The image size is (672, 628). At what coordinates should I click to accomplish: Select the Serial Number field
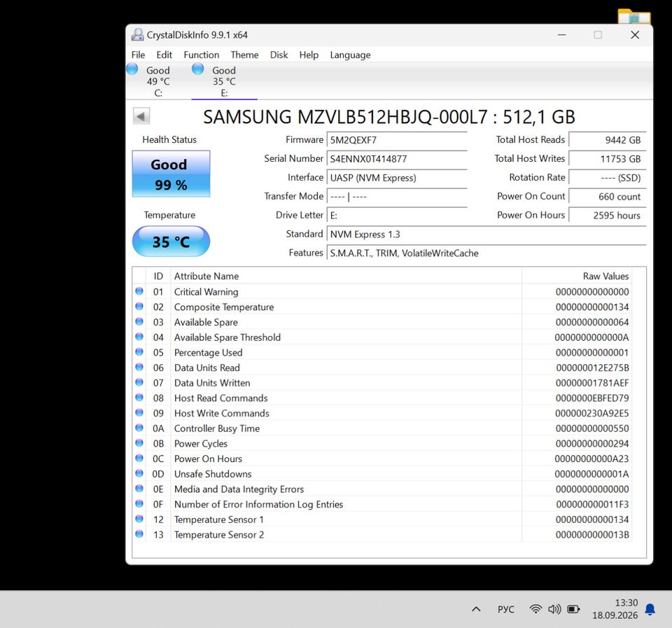[x=397, y=159]
